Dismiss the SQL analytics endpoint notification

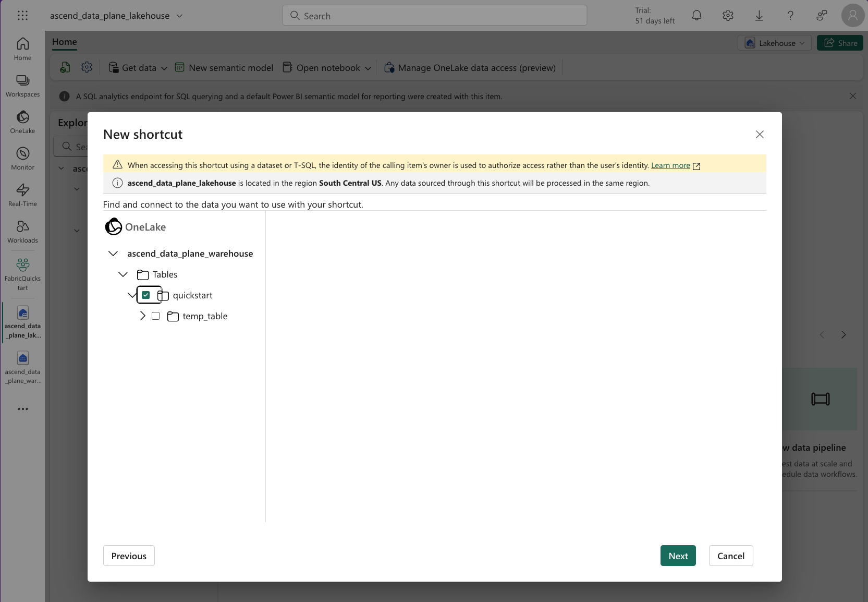[853, 96]
